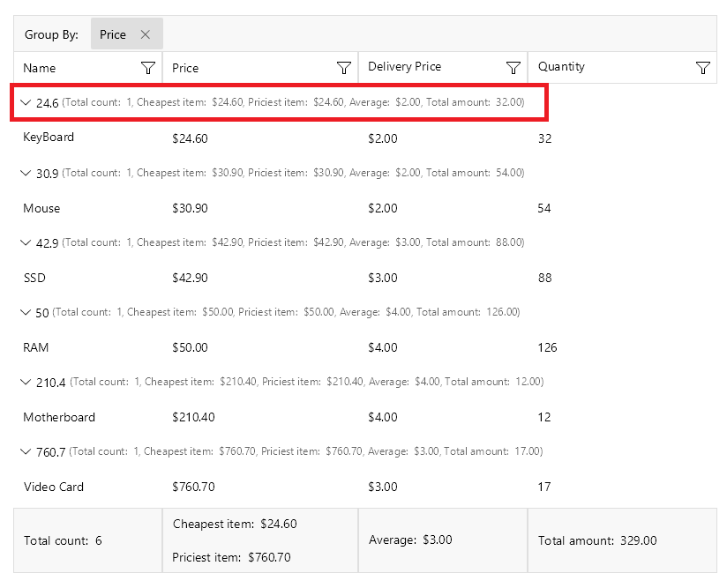
Task: Collapse the 760.7 price group
Action: click(26, 451)
